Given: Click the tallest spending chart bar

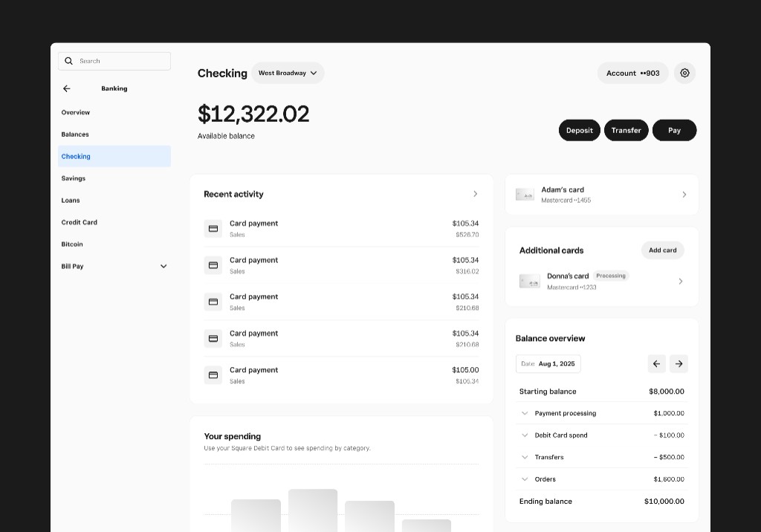Looking at the screenshot, I should point(313,510).
